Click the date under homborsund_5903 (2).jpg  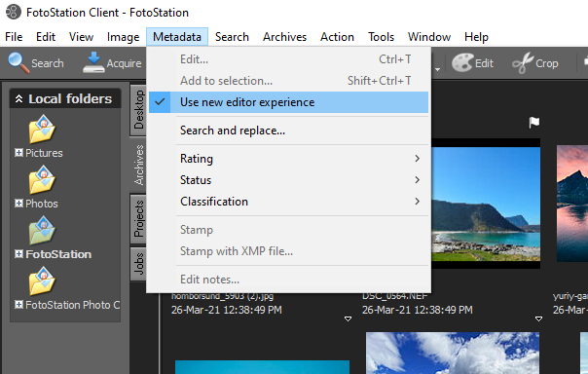click(227, 310)
